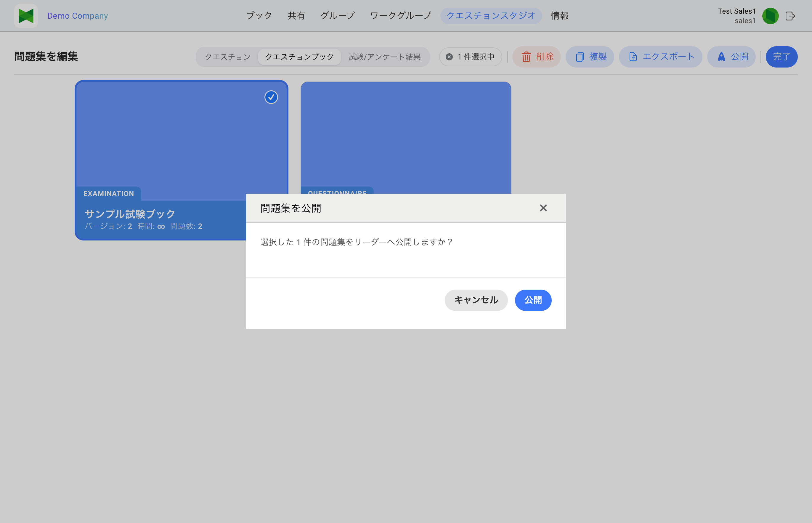This screenshot has width=812, height=523.
Task: Click the 完了 button
Action: [781, 57]
